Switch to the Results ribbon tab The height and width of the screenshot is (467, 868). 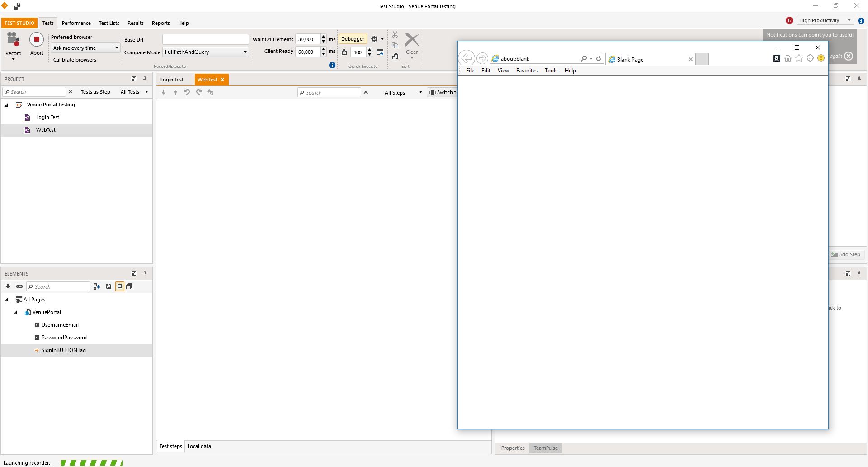tap(135, 23)
